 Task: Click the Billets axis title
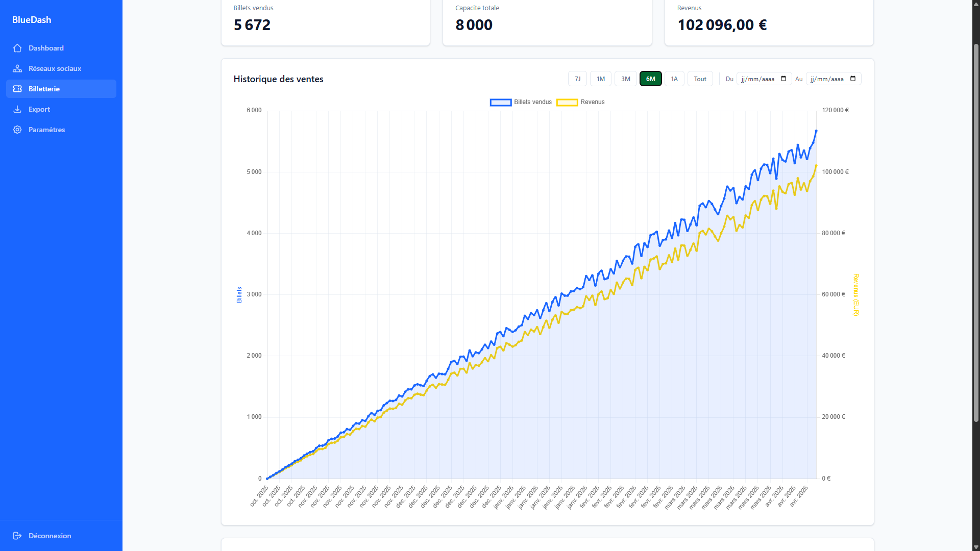(239, 295)
